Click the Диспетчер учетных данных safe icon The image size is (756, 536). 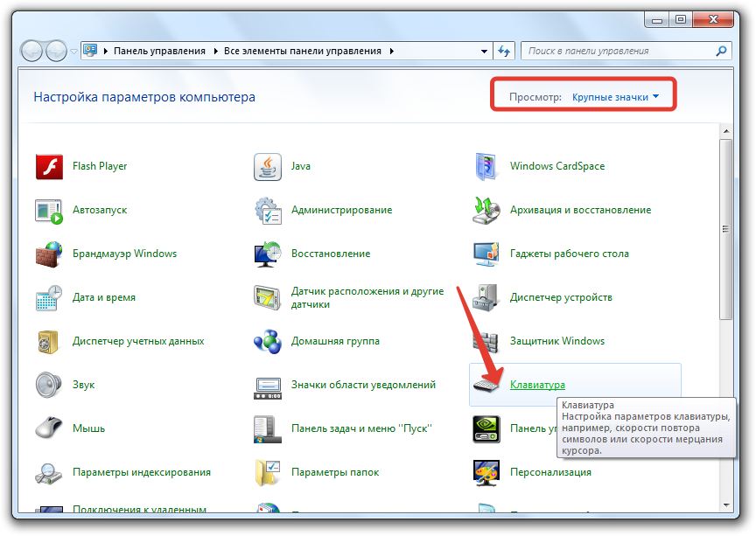[49, 342]
